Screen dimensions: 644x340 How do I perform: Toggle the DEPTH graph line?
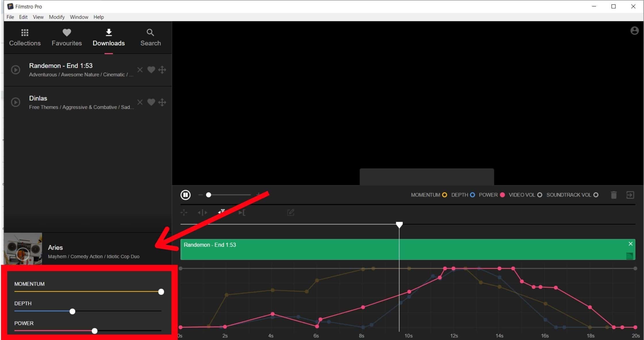pos(472,195)
